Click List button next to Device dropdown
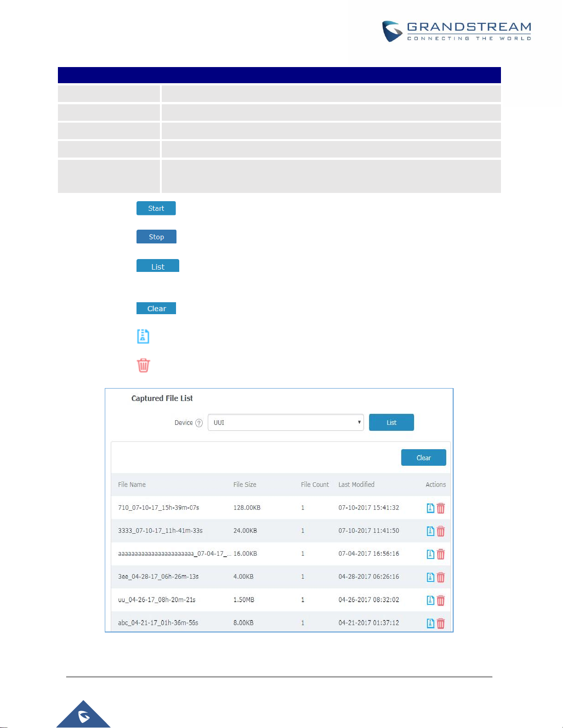 coord(392,423)
